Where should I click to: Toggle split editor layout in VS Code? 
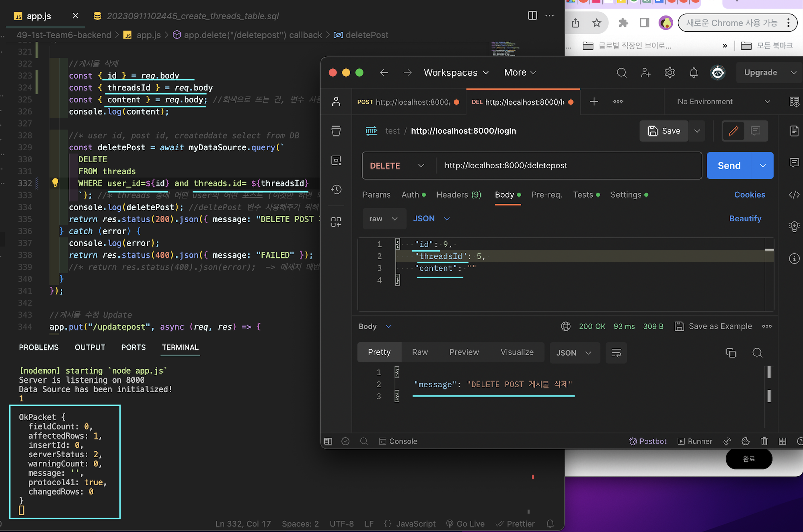point(532,16)
